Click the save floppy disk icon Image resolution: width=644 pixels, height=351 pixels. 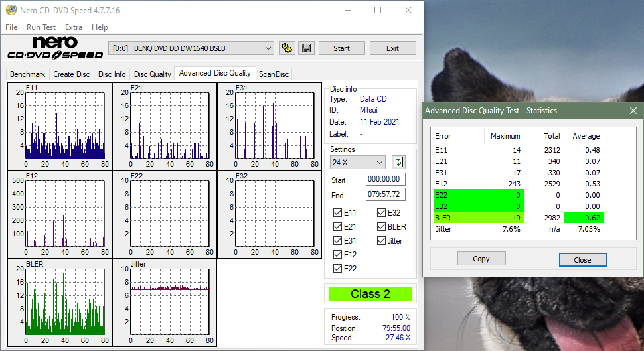[306, 48]
